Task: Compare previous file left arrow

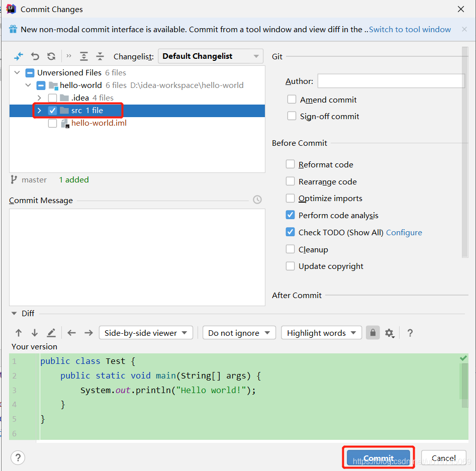Action: click(x=72, y=333)
